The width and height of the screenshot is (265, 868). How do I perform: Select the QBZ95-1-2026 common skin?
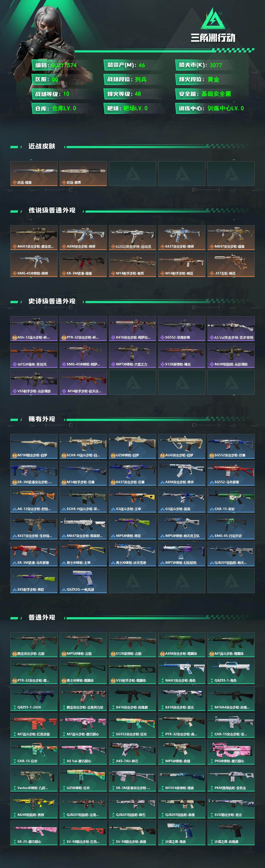click(34, 699)
